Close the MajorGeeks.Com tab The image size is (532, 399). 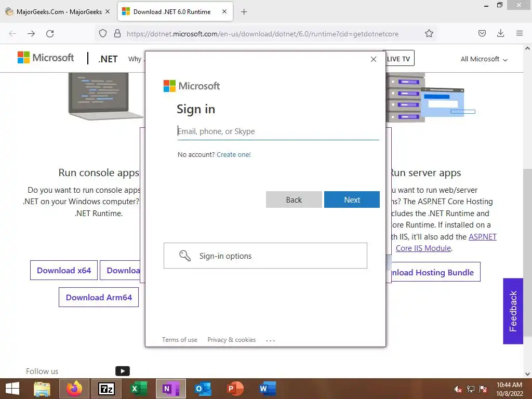point(108,11)
